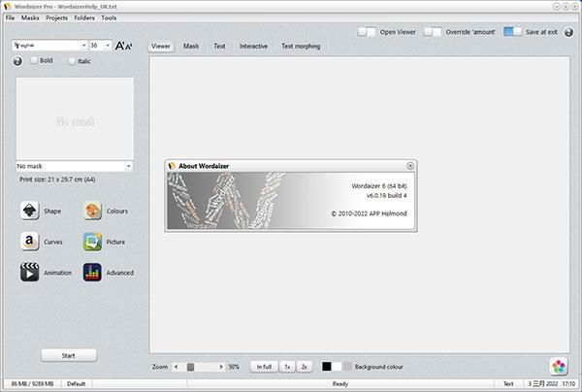
Task: Enable the Italic checkbox
Action: click(72, 61)
